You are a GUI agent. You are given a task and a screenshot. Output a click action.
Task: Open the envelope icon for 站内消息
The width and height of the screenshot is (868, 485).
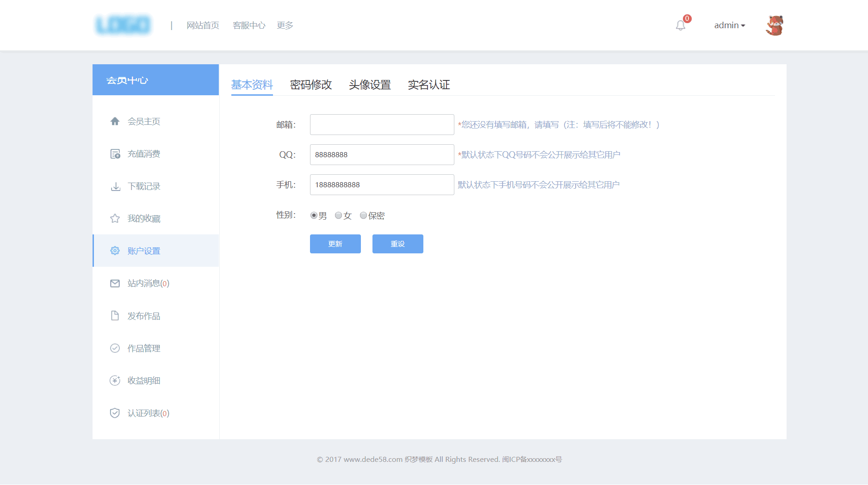[115, 283]
